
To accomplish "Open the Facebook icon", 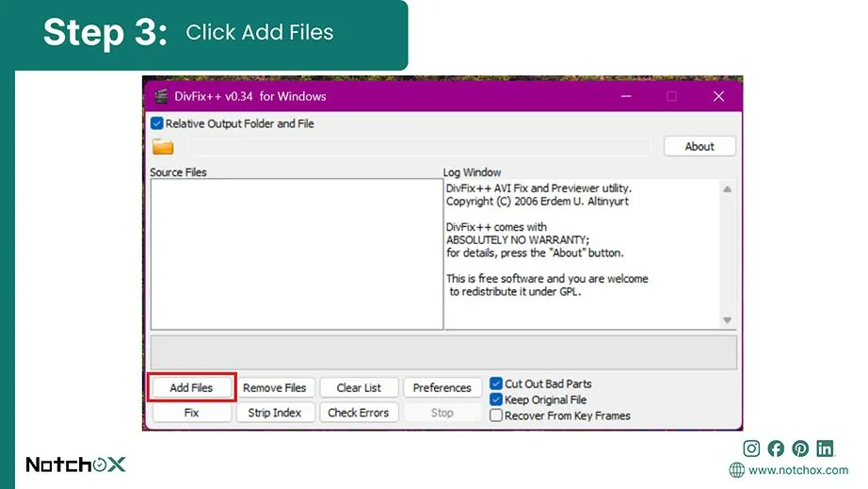I will pyautogui.click(x=776, y=448).
